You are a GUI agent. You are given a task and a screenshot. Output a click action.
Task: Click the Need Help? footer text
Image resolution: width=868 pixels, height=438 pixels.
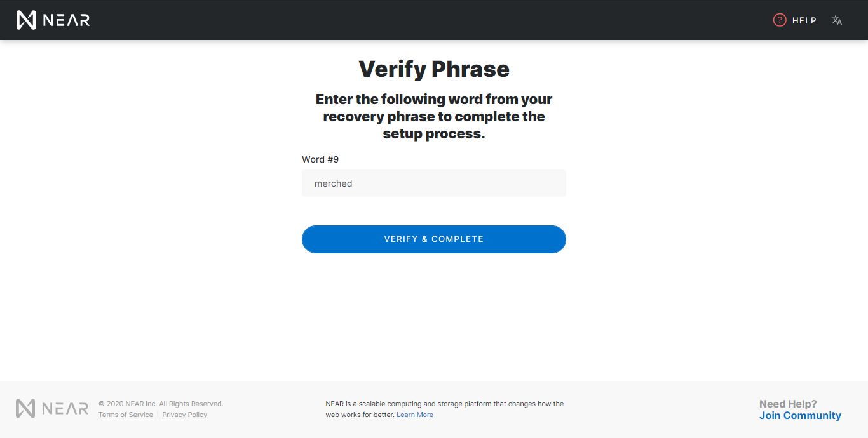pos(788,404)
